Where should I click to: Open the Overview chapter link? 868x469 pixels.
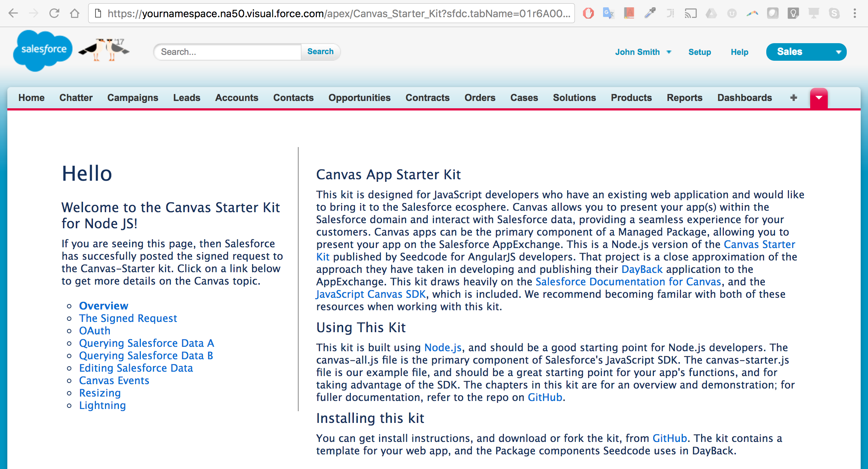coord(104,306)
